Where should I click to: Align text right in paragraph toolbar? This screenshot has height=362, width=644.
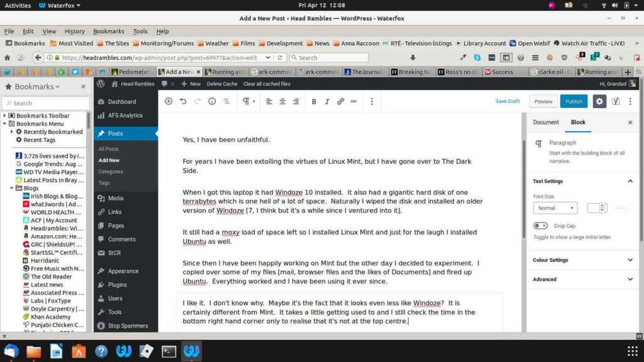tap(296, 101)
